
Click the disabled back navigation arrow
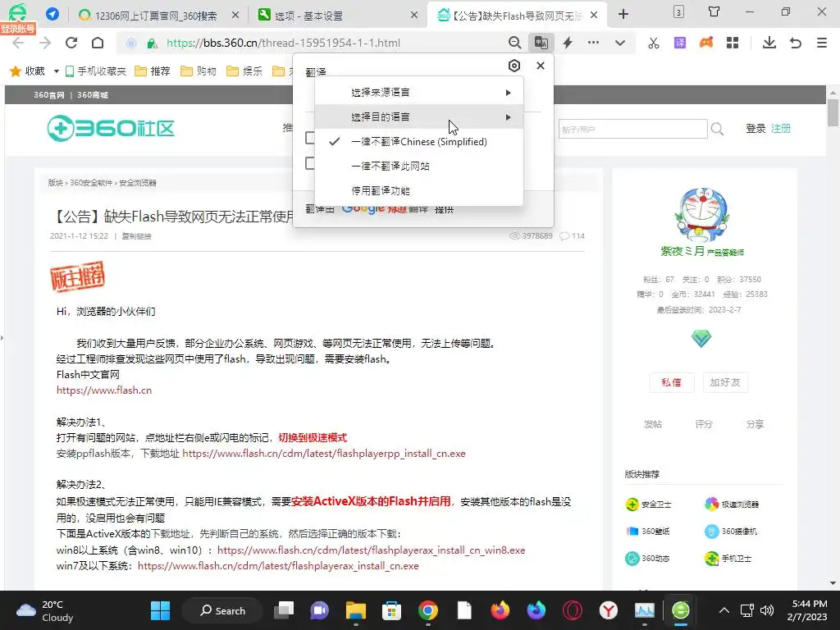(x=18, y=43)
